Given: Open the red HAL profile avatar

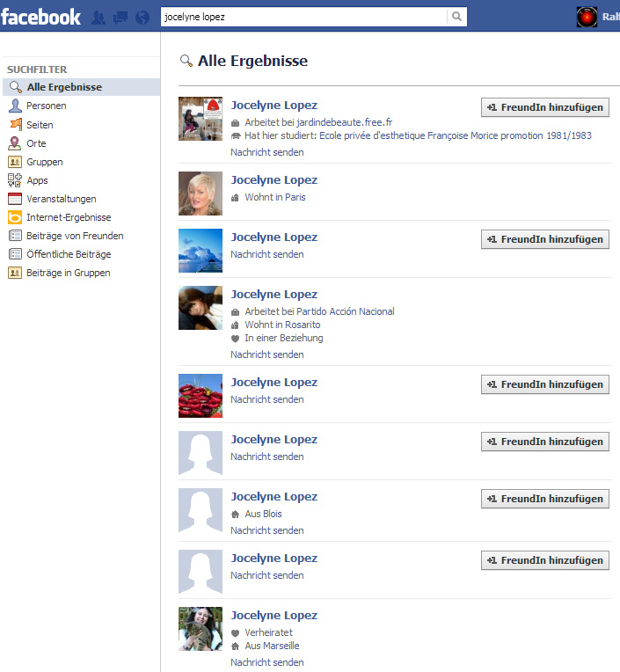Looking at the screenshot, I should pyautogui.click(x=587, y=17).
